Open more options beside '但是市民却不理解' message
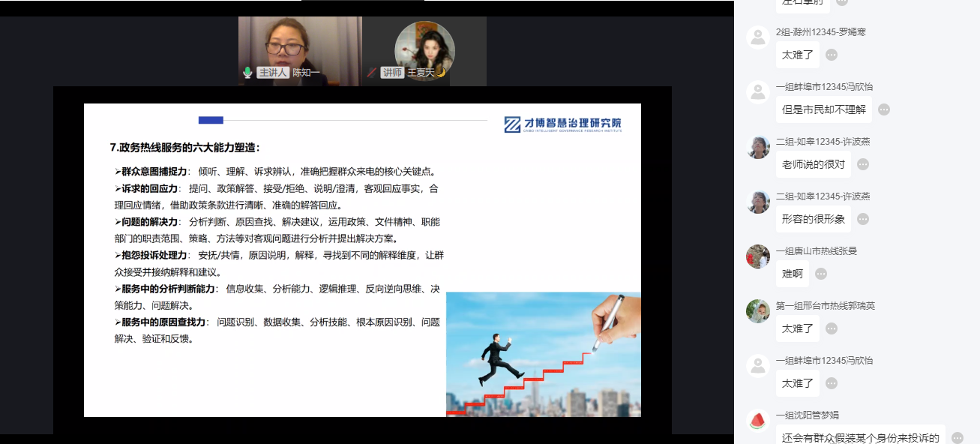Viewport: 980px width, 444px height. (x=884, y=109)
